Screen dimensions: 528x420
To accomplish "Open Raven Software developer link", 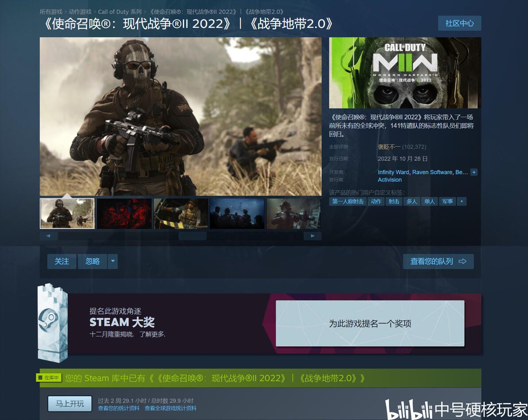I will pyautogui.click(x=432, y=172).
